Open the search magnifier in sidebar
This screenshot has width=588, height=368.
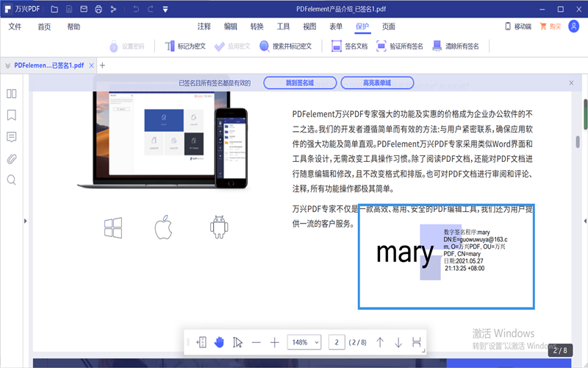click(x=12, y=180)
